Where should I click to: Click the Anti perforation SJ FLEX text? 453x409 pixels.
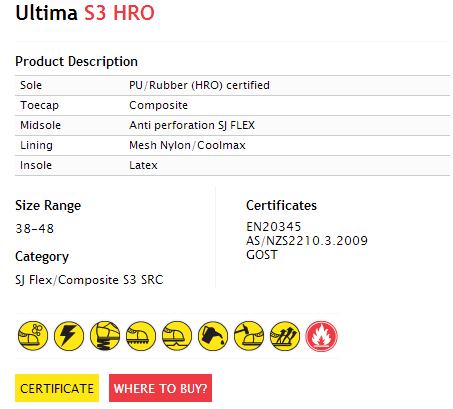point(192,125)
